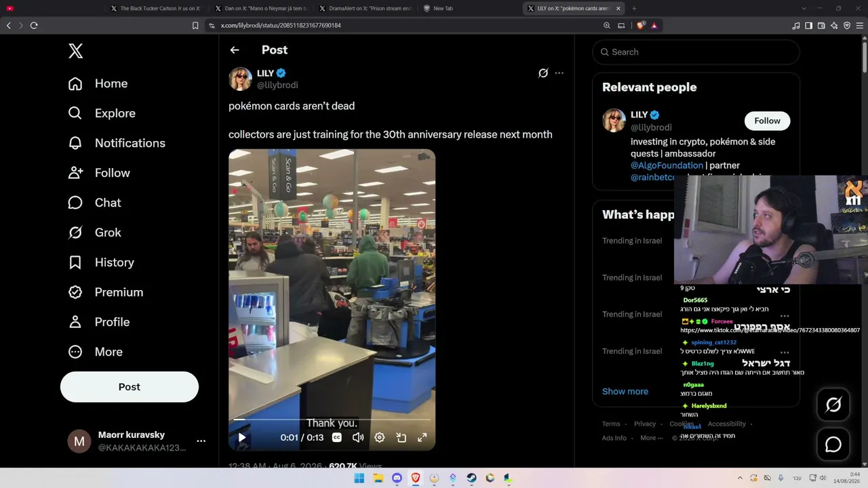Image resolution: width=868 pixels, height=488 pixels.
Task: Toggle the browser sidebar panel
Action: (x=808, y=26)
